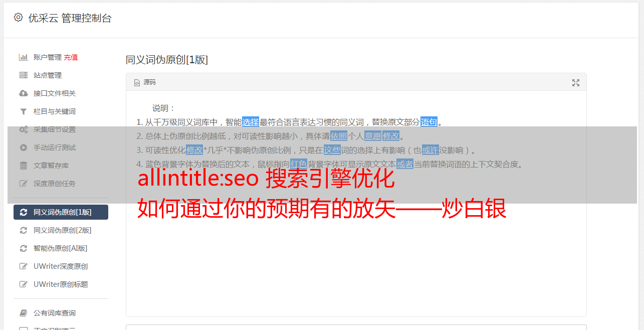Click the UWriter深度原创 edit icon

click(x=23, y=266)
